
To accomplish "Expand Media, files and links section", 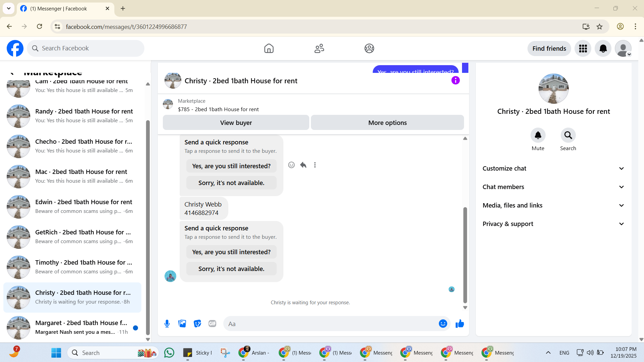I will click(553, 206).
